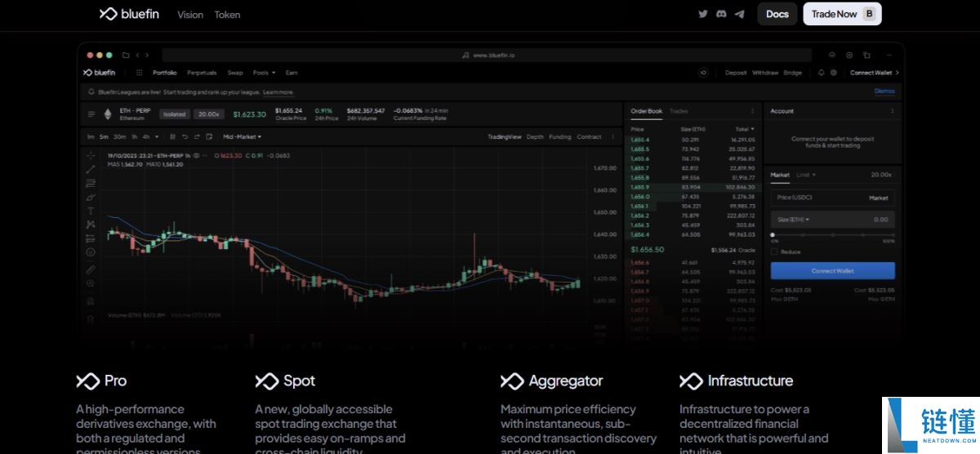Expand the Pools dropdown menu
This screenshot has height=454, width=980.
[x=264, y=73]
